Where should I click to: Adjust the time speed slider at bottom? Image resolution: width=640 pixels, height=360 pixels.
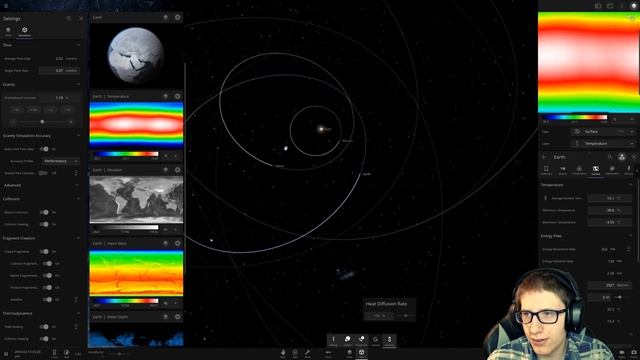(x=119, y=354)
